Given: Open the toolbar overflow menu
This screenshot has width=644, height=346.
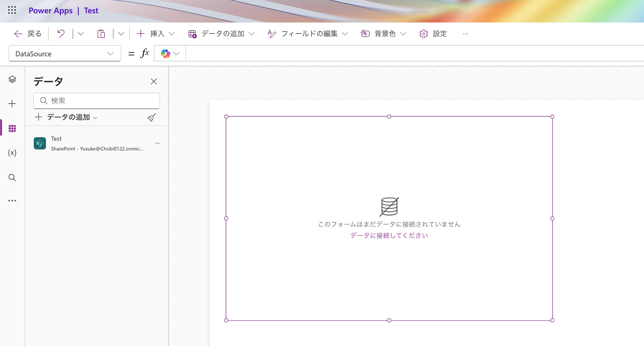Looking at the screenshot, I should click(x=465, y=33).
